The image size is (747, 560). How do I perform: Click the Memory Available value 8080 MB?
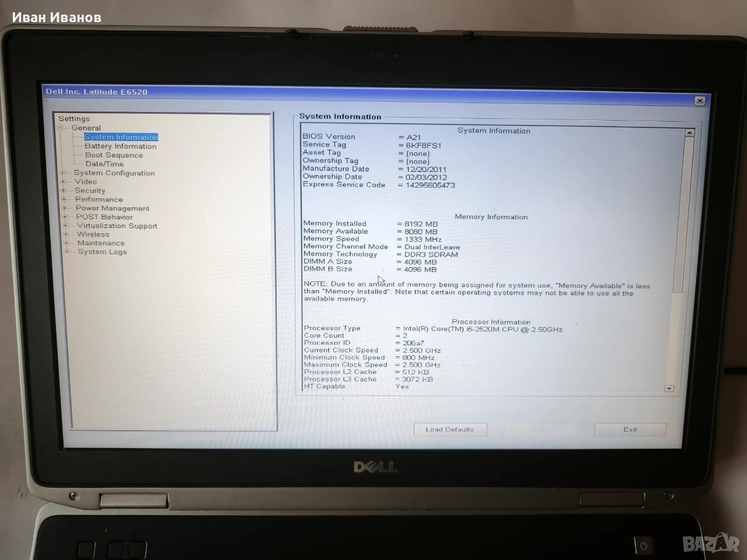pos(421,232)
